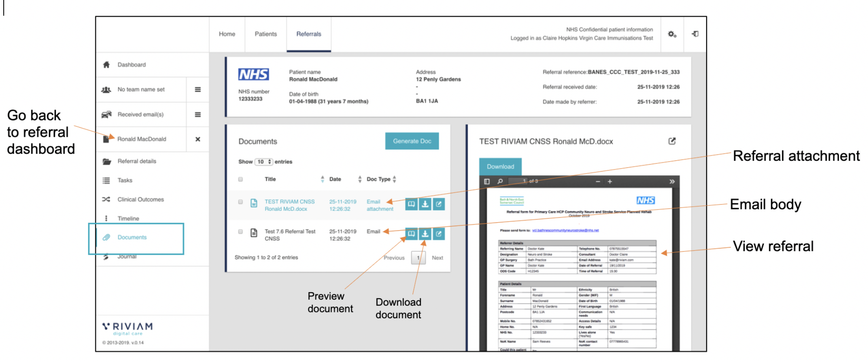
Task: Download the Test 7.6 Referral Test document
Action: click(x=425, y=234)
